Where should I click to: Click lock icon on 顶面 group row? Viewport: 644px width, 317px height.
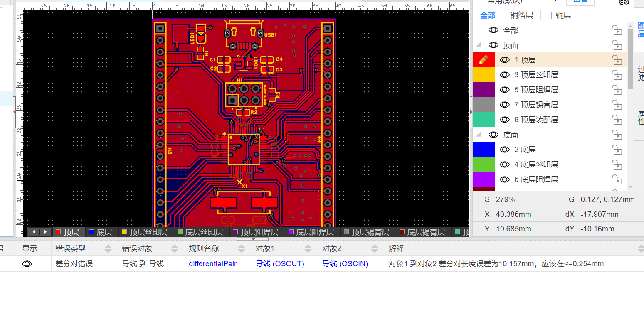coord(617,45)
